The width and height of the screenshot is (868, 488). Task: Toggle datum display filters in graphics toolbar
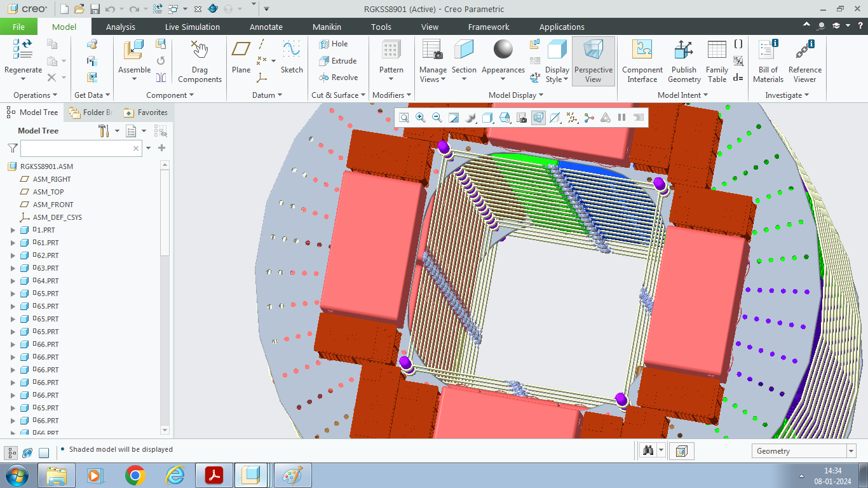[x=572, y=118]
